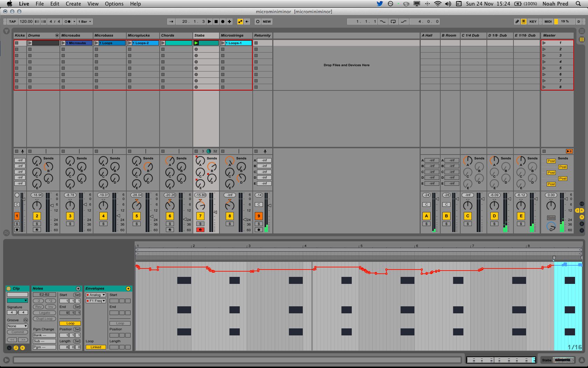Toggle clip activator in Clip header
Viewport: 588px width, 368px height.
tap(8, 288)
